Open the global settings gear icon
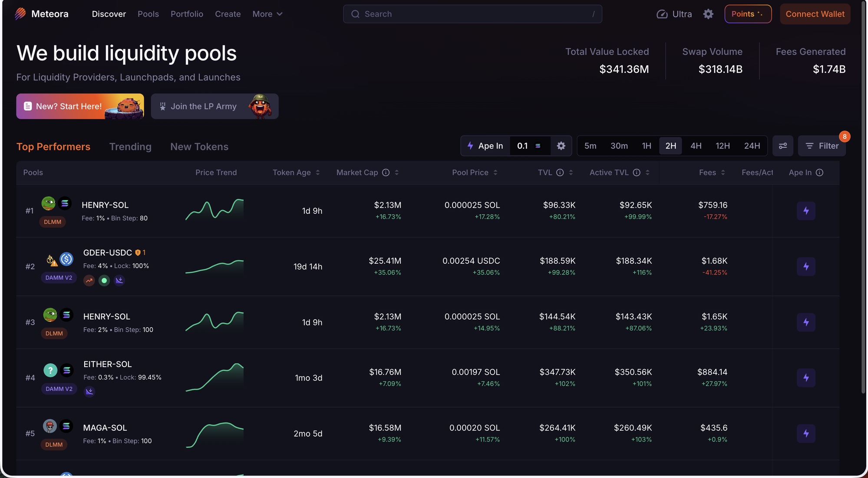 click(x=708, y=14)
